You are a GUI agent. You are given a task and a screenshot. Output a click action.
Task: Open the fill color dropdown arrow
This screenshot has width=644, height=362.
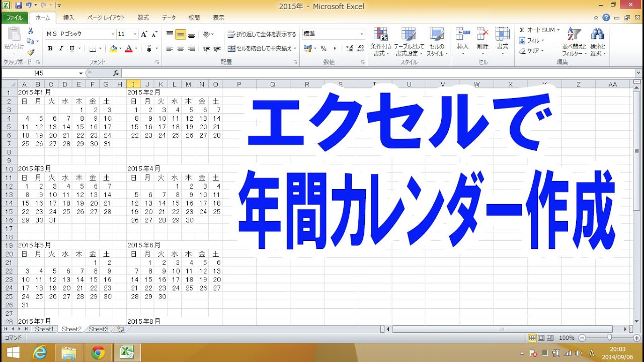pyautogui.click(x=120, y=49)
